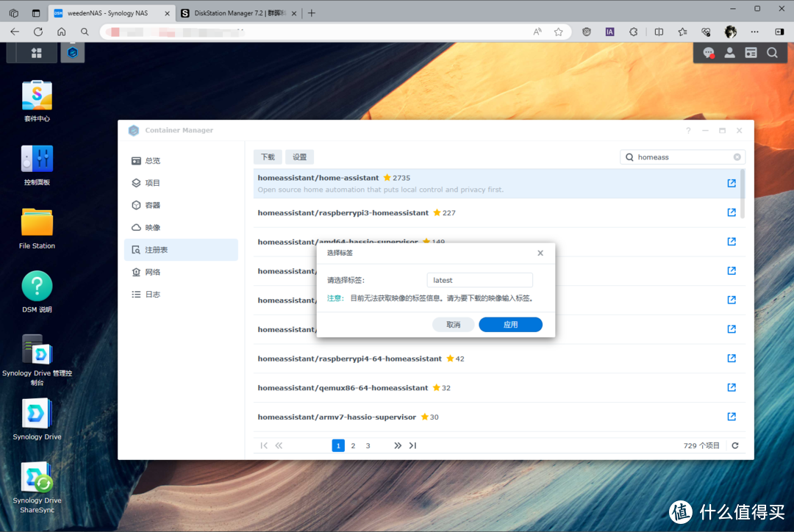The width and height of the screenshot is (794, 532).
Task: Open the DSM user account menu
Action: coord(730,53)
